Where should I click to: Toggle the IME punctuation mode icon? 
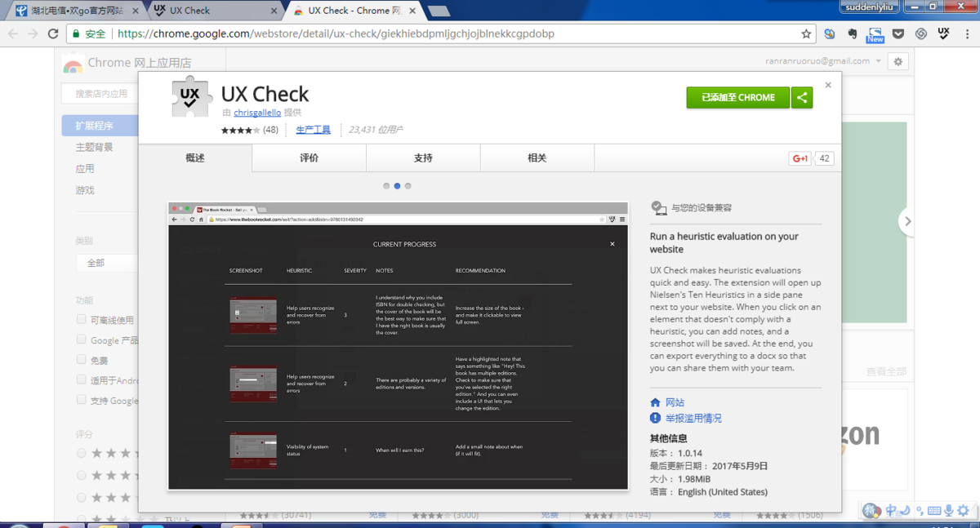pyautogui.click(x=919, y=511)
